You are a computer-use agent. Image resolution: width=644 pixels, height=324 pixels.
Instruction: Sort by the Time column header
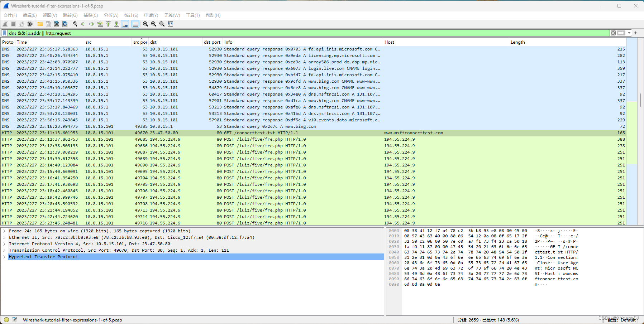49,42
